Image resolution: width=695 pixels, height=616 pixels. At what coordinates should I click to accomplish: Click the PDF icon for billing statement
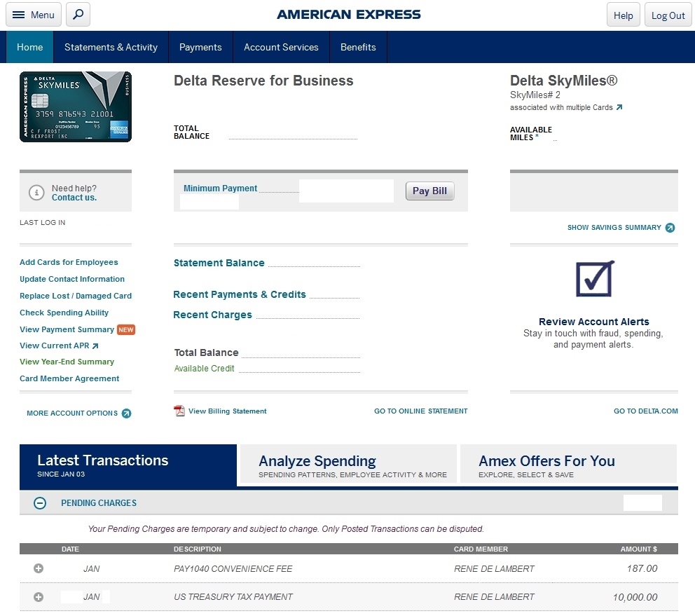point(179,411)
